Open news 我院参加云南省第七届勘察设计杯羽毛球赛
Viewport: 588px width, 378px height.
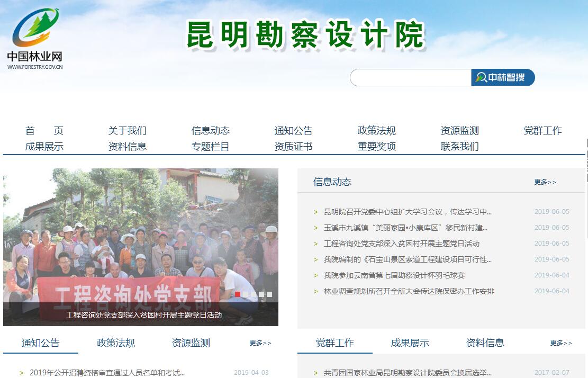pyautogui.click(x=394, y=275)
